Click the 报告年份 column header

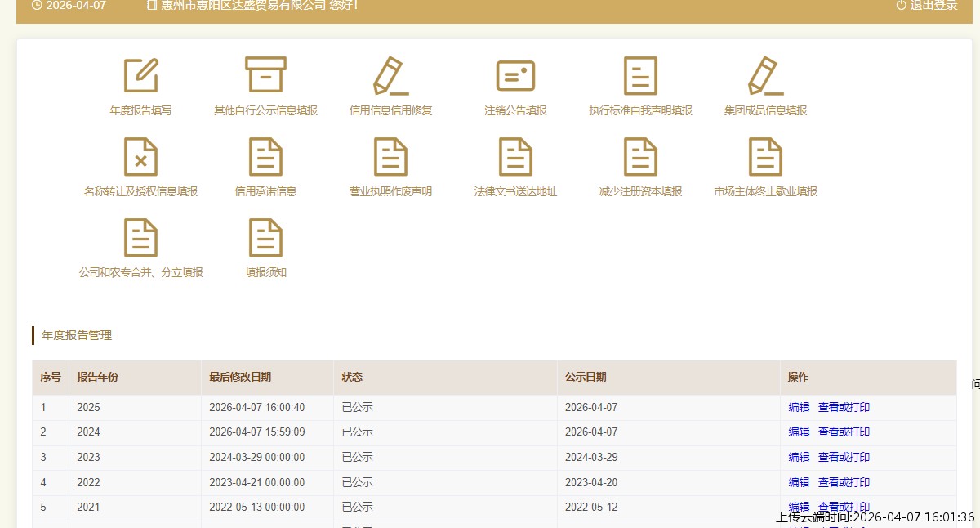pyautogui.click(x=97, y=377)
